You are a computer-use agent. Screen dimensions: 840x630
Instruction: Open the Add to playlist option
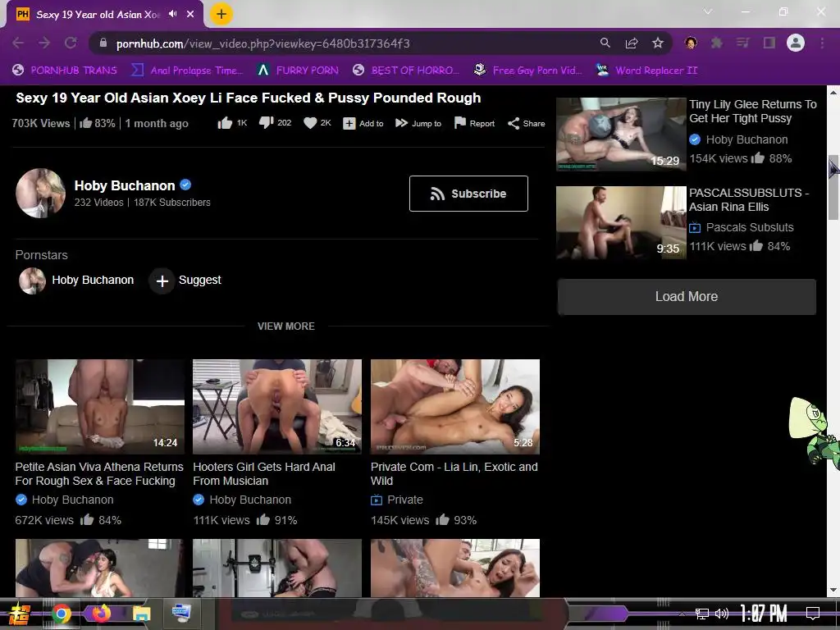(363, 124)
